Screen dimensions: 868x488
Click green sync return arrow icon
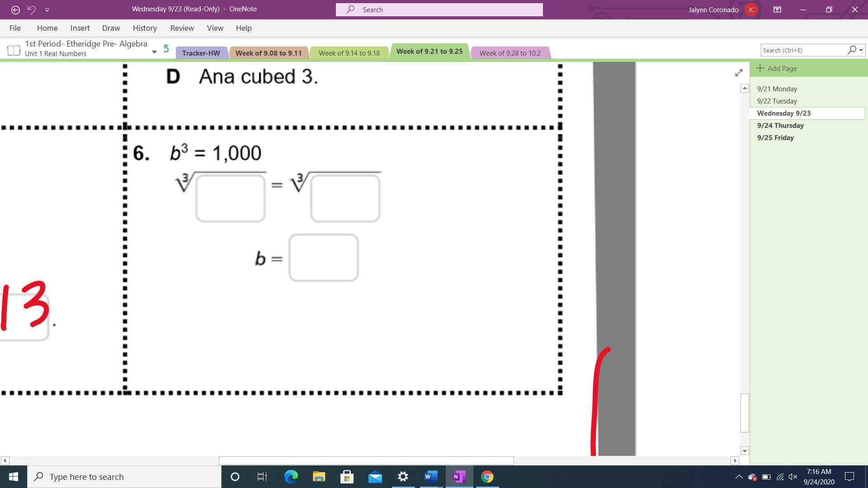[166, 49]
